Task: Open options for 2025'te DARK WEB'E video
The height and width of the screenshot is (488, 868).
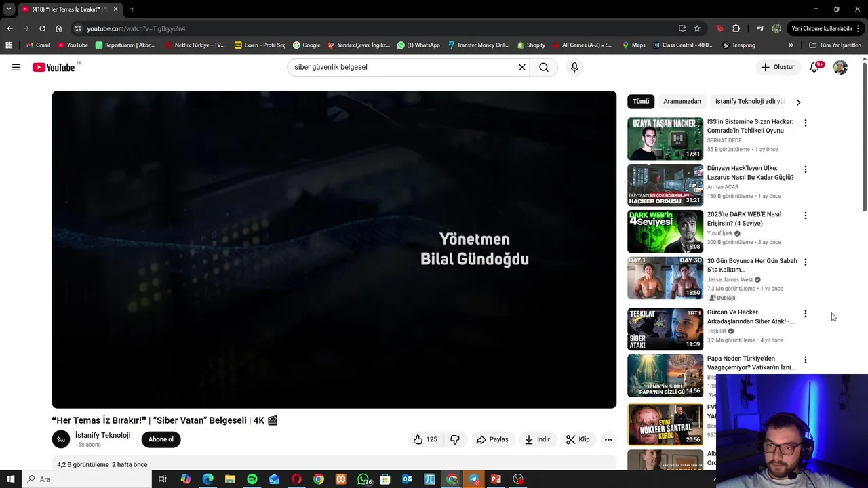Action: pyautogui.click(x=805, y=216)
